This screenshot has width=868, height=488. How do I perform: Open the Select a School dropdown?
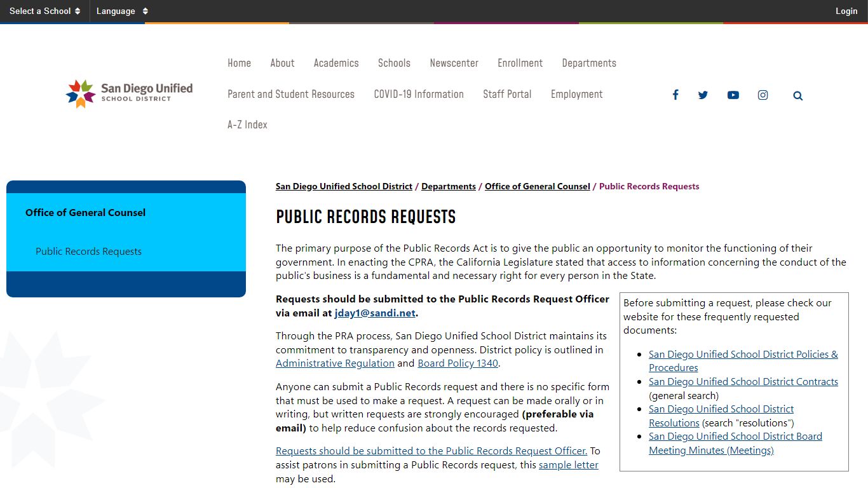44,11
